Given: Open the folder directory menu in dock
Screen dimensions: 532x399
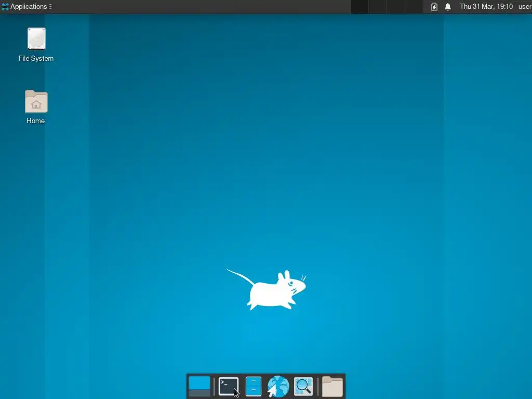Looking at the screenshot, I should (x=332, y=387).
